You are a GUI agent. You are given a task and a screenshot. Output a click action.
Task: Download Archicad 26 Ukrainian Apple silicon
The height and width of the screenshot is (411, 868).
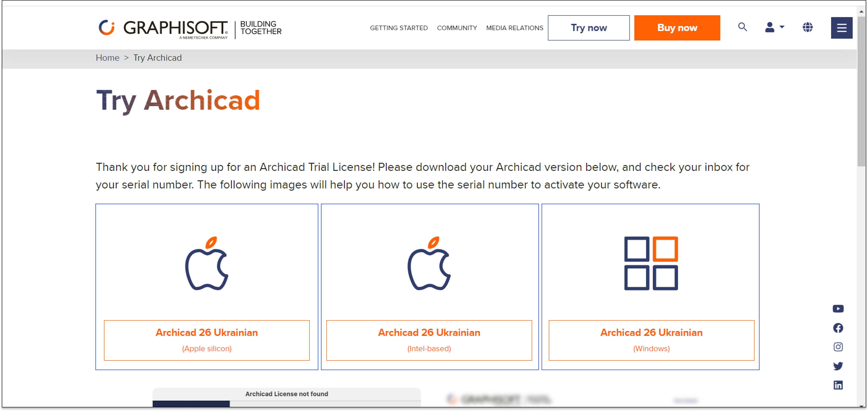207,340
